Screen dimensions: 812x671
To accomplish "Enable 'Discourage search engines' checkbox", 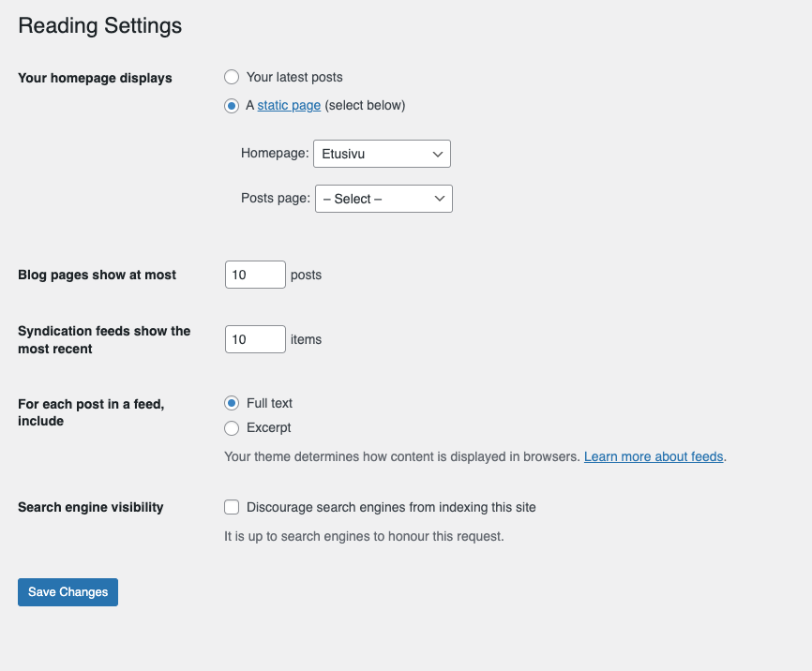I will pyautogui.click(x=232, y=507).
